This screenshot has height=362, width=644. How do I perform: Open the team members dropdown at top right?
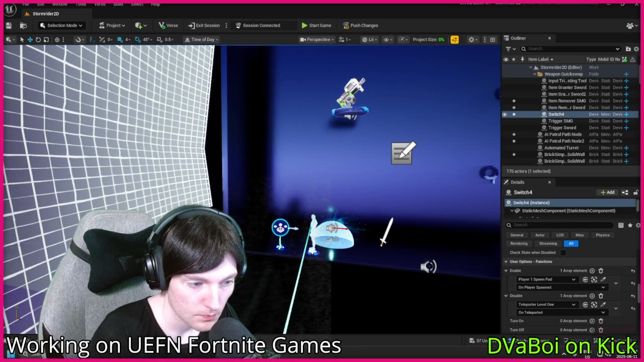631,25
